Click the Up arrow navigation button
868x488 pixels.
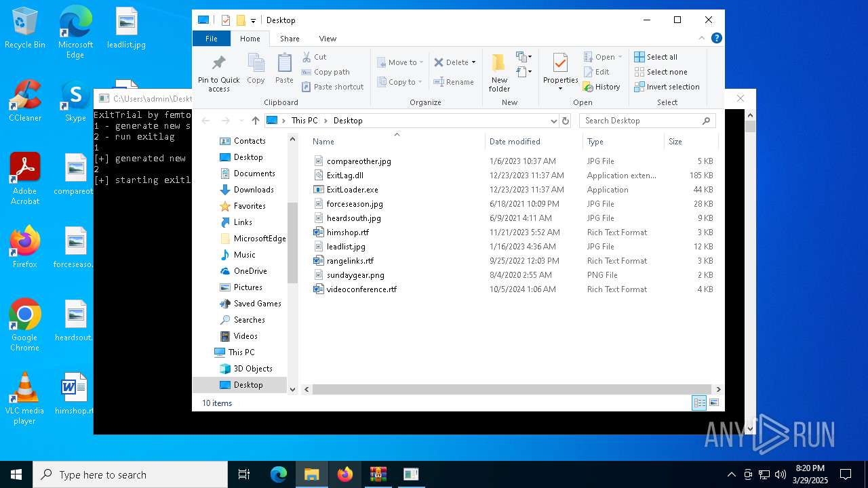256,121
